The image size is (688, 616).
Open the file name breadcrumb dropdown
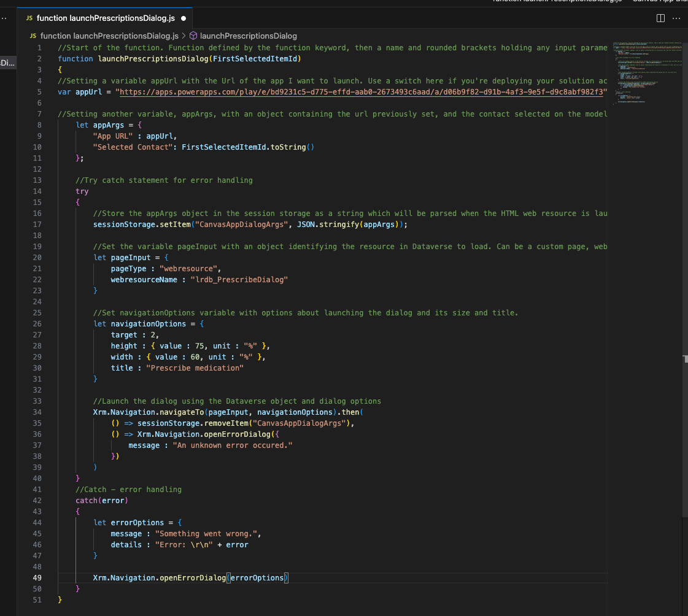pyautogui.click(x=109, y=36)
